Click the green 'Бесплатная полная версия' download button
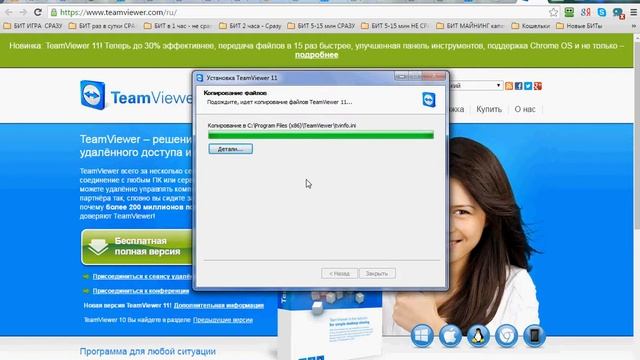 137,247
